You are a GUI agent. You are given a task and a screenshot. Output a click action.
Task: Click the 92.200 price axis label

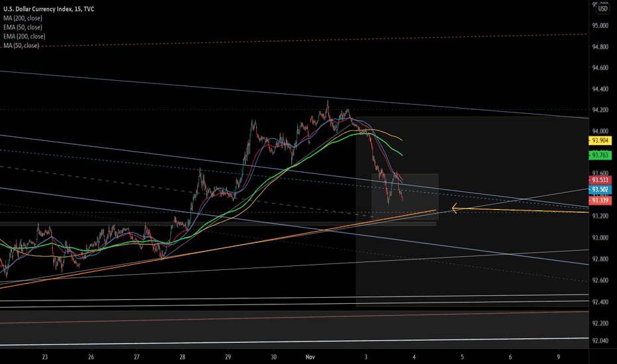coord(600,323)
